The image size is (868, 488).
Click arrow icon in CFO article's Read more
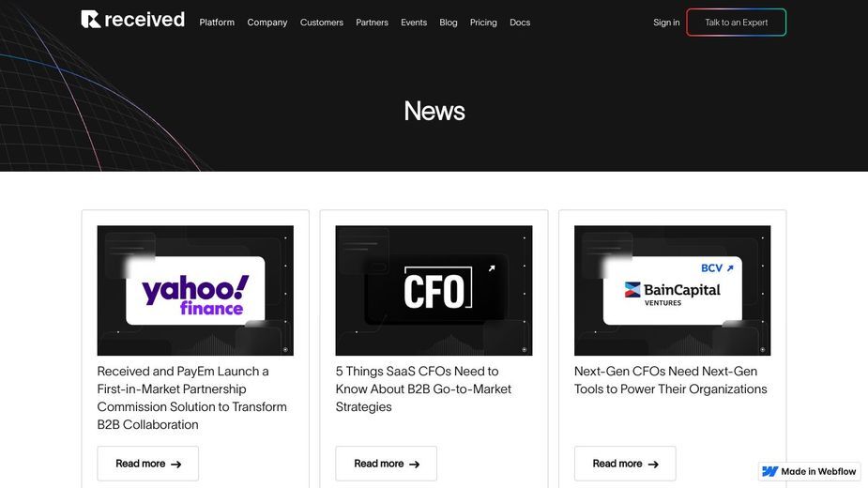pos(414,465)
